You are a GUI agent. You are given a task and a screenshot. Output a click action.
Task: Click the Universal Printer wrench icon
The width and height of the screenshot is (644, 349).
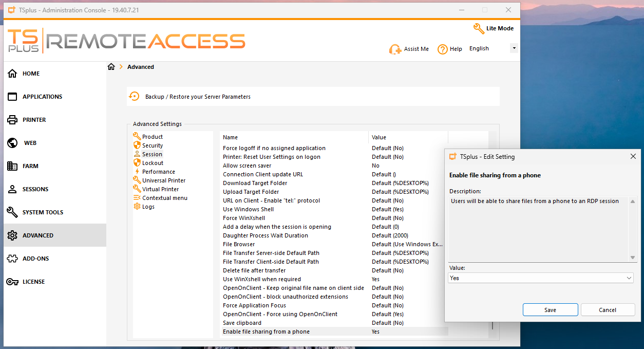(137, 180)
